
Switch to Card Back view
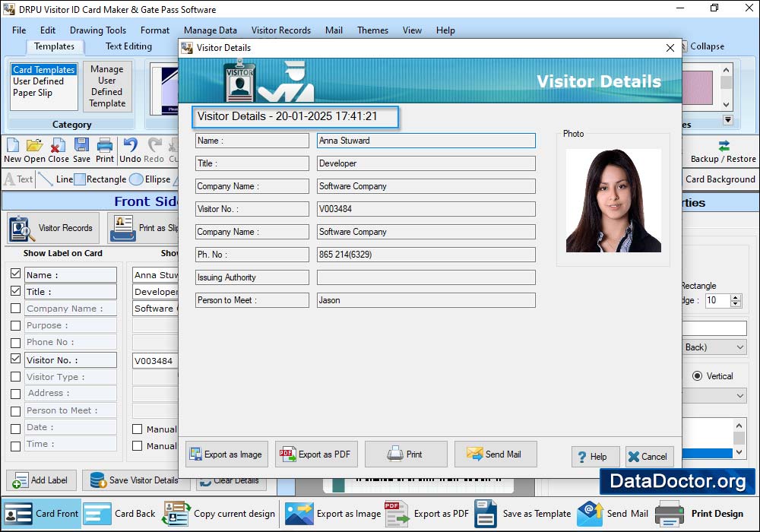(119, 514)
